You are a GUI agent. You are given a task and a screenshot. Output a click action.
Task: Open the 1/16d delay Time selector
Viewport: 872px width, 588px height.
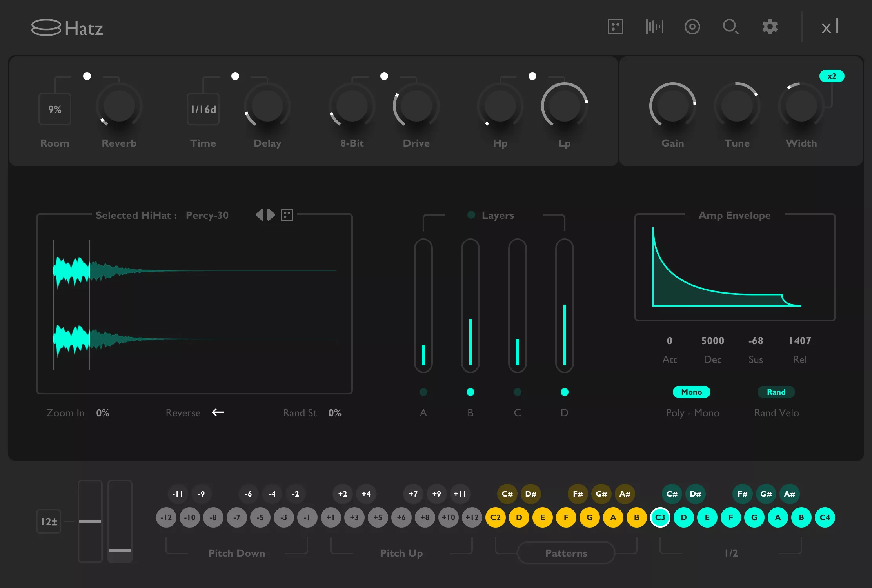(203, 109)
